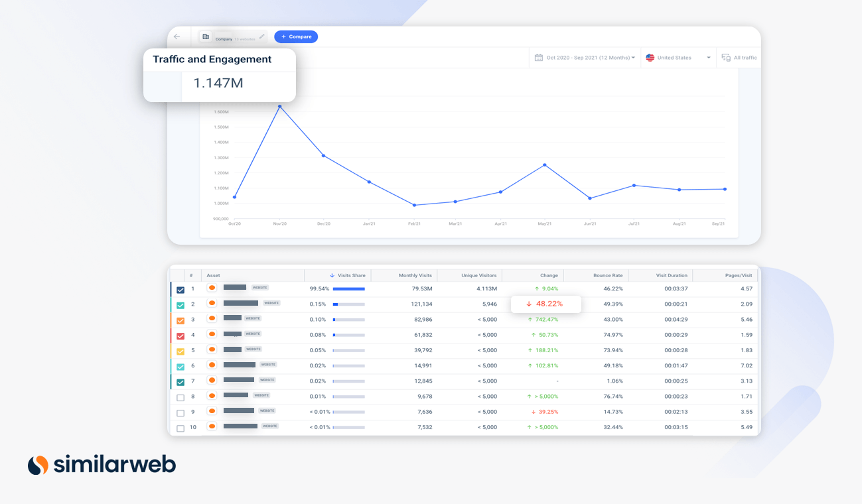Click the 74.97% bounce rate cell

click(613, 335)
